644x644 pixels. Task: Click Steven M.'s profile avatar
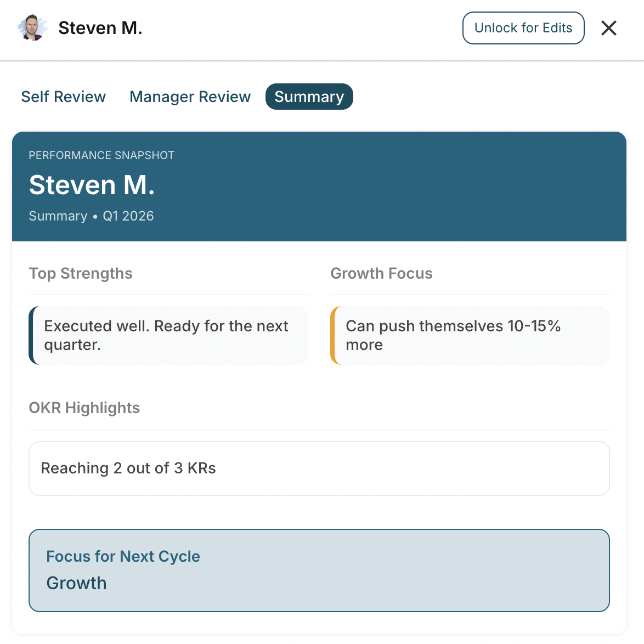(32, 27)
